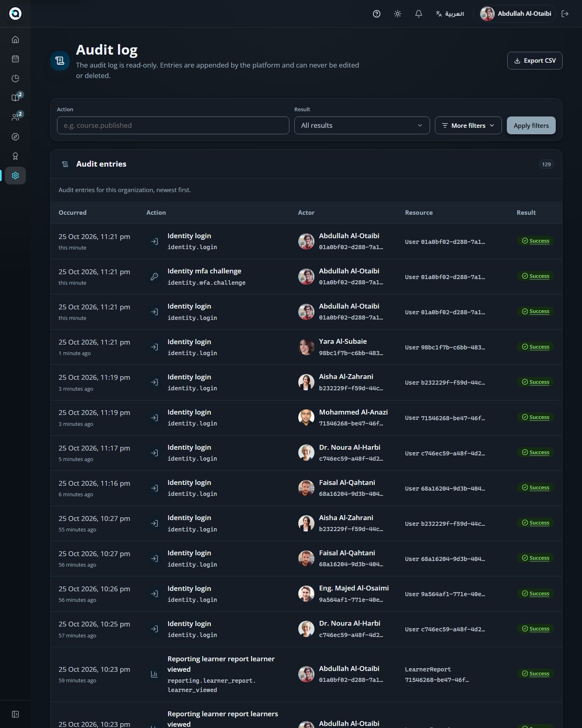Click the Audit log header icon
The width and height of the screenshot is (582, 728).
coord(60,61)
